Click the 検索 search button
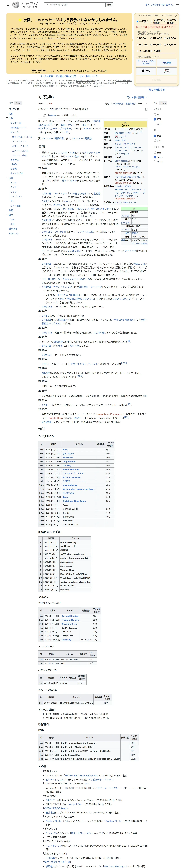 pyautogui.click(x=109, y=5)
